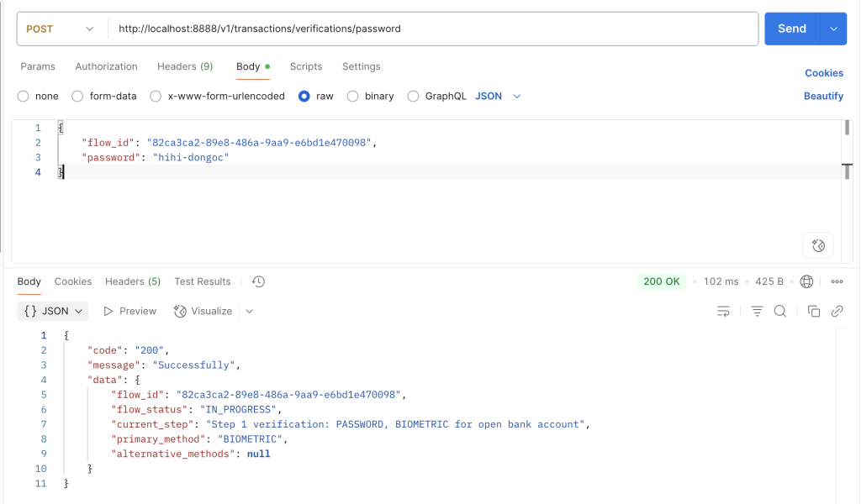
Task: Click the "IN_PROGRESS" flow_status value
Action: tap(238, 410)
